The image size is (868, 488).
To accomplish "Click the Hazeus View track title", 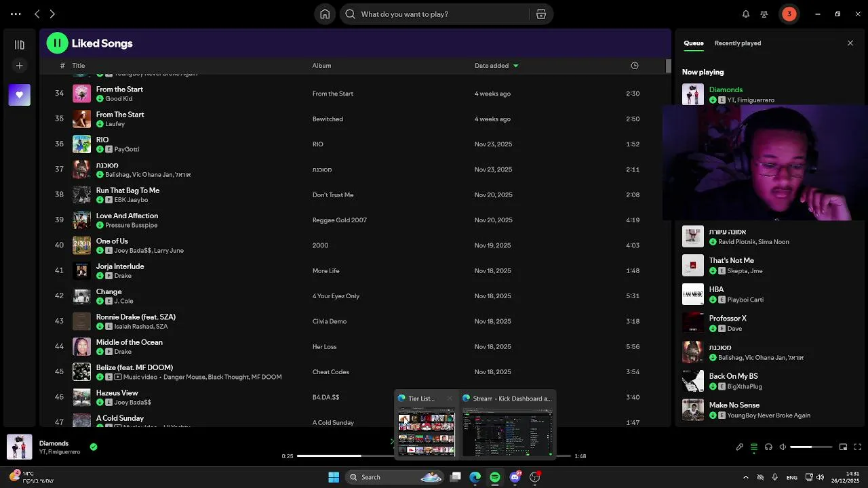I will pos(117,393).
